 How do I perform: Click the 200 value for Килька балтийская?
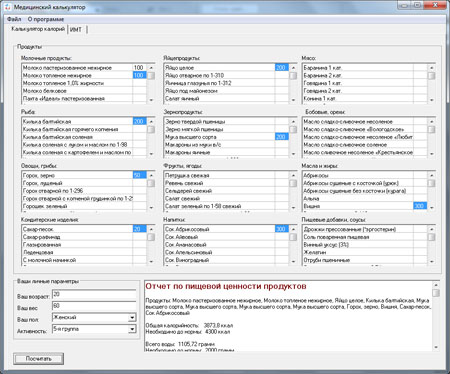(x=139, y=122)
